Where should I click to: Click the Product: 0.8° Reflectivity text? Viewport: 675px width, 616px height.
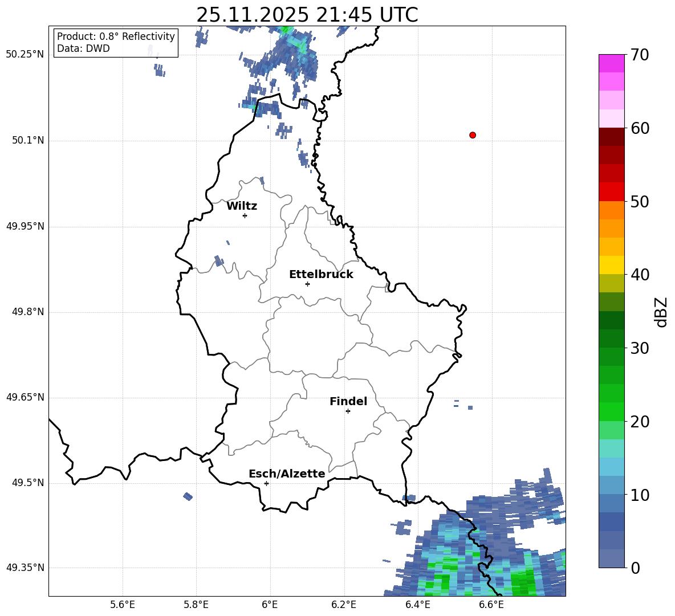coord(116,36)
